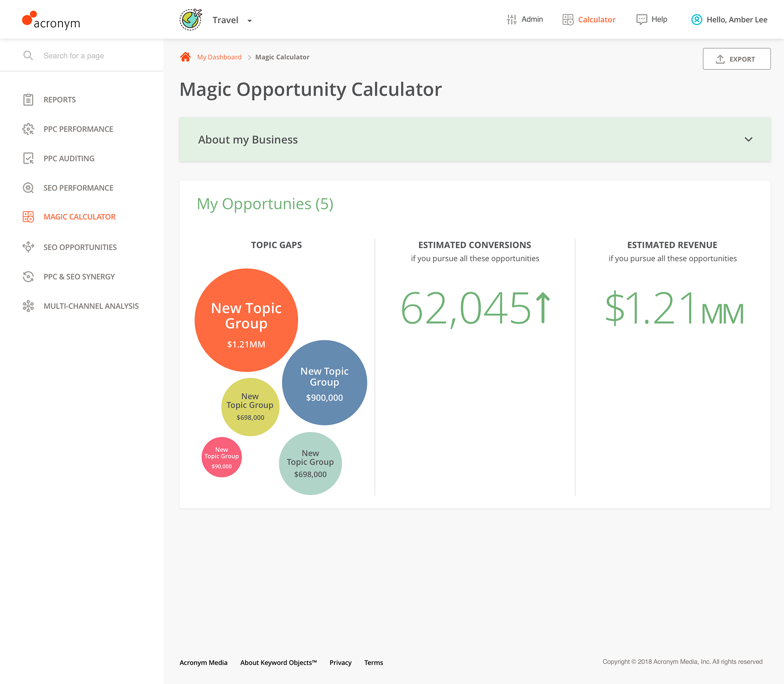Click the Travel globe logo icon
The width and height of the screenshot is (784, 684).
click(191, 20)
